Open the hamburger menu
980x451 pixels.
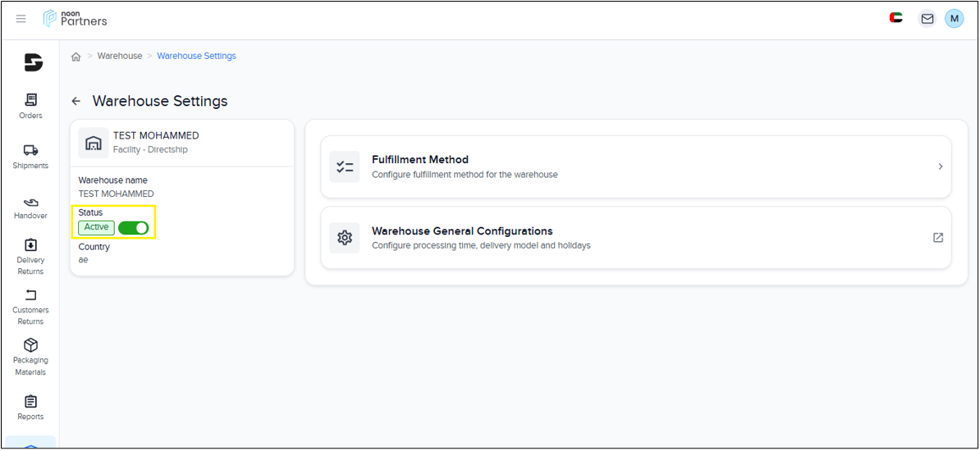tap(21, 19)
